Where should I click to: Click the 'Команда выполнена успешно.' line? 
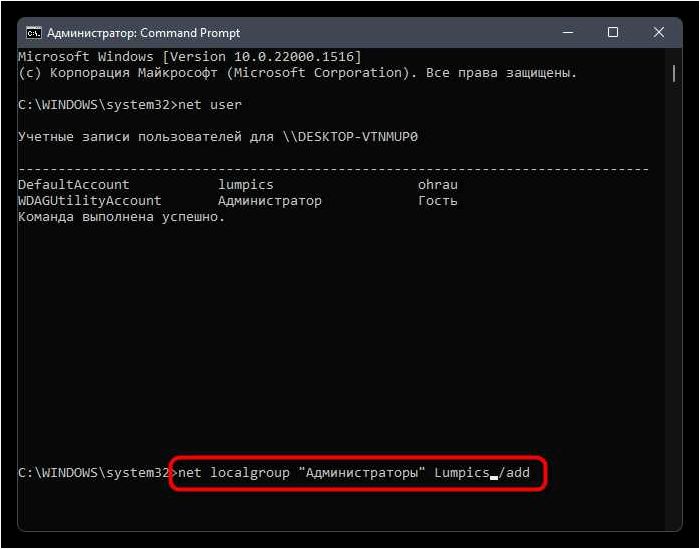[x=121, y=217]
